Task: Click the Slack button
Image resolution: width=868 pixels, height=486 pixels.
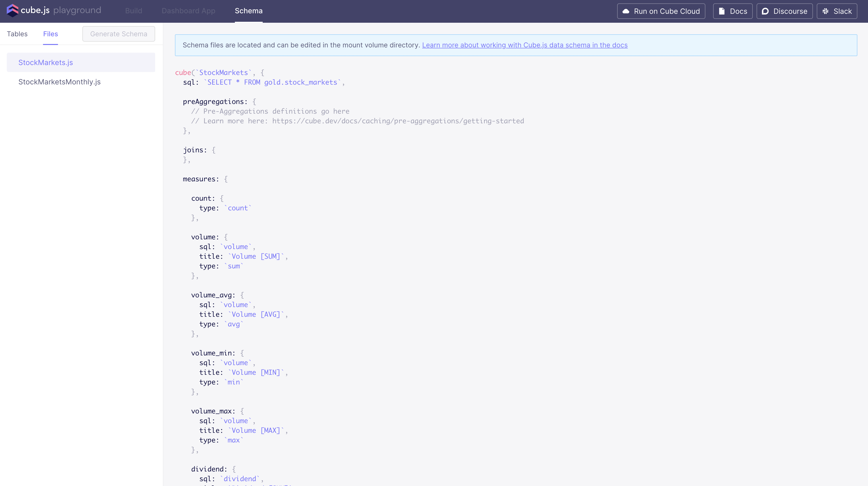Action: pos(842,11)
